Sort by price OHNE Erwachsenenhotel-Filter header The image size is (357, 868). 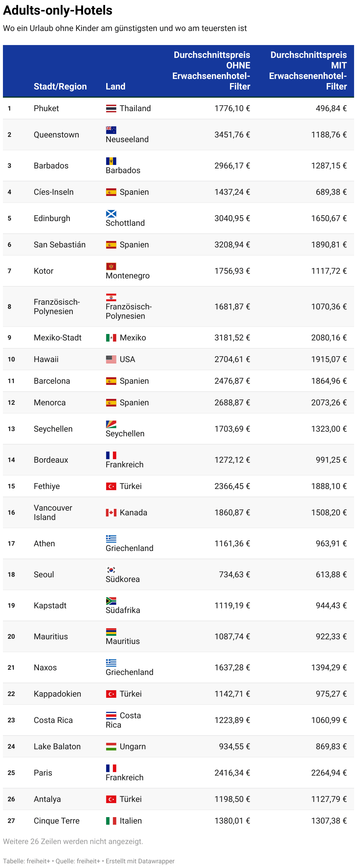click(x=211, y=71)
